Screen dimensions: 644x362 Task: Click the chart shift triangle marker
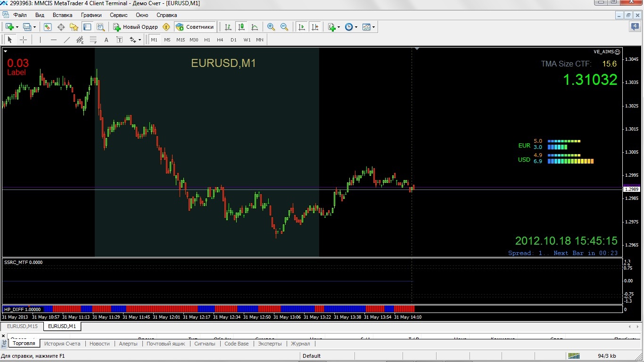(x=417, y=49)
